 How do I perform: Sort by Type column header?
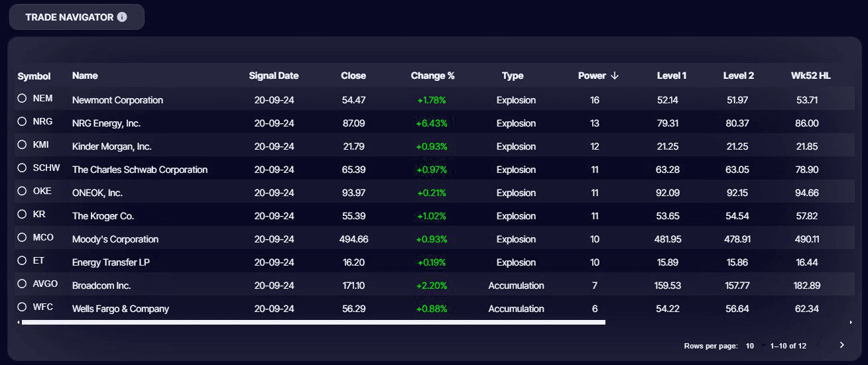click(x=513, y=76)
